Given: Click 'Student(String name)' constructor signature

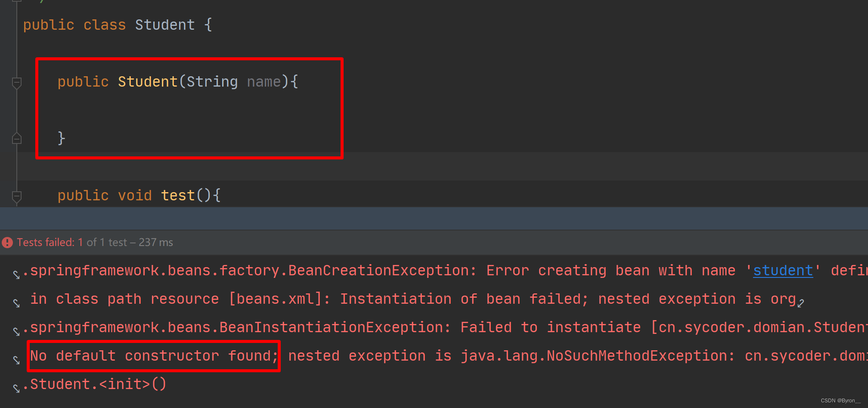Looking at the screenshot, I should pyautogui.click(x=203, y=82).
